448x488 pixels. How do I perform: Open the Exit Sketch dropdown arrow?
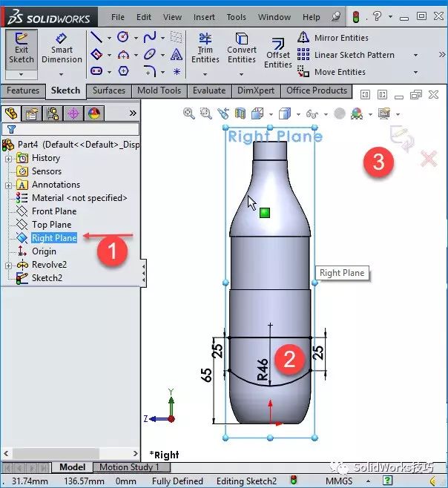click(x=22, y=75)
